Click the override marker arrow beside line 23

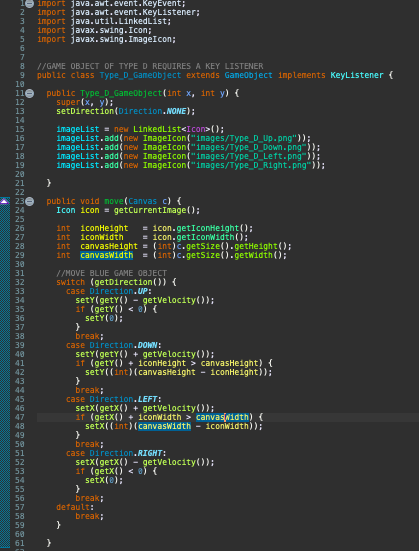[x=4, y=201]
